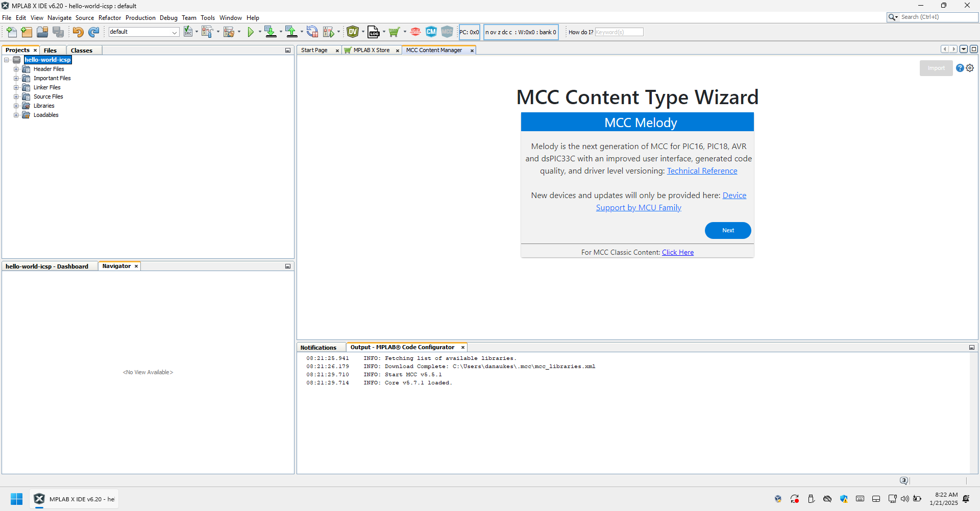Maximize the editor window with top-right icon

click(974, 49)
